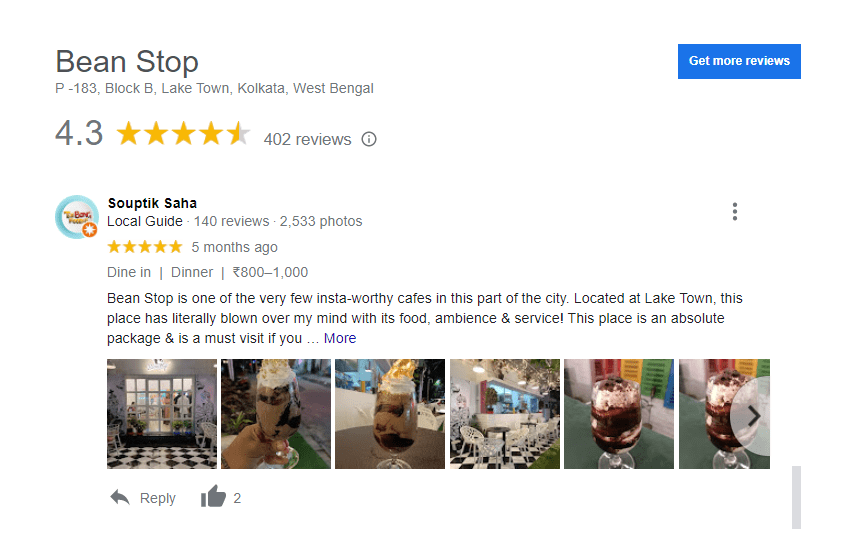This screenshot has width=853, height=536.
Task: Click the overall 4.3 star rating graphic
Action: pos(183,133)
